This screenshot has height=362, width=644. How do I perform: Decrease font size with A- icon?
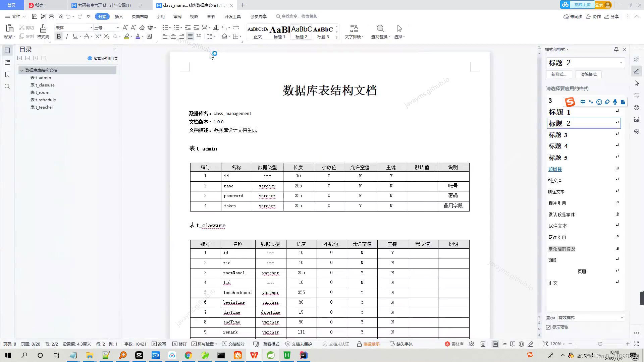[x=133, y=27]
